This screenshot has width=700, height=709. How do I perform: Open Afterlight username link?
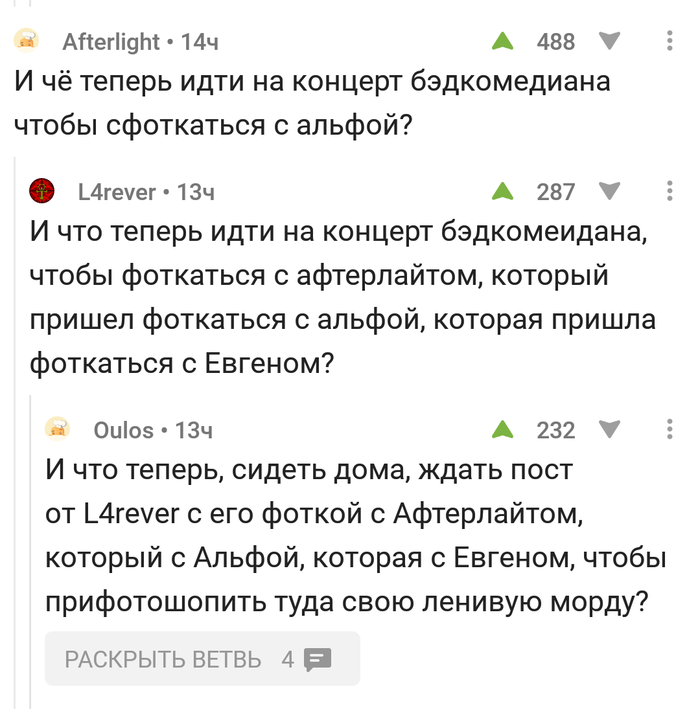tap(111, 42)
